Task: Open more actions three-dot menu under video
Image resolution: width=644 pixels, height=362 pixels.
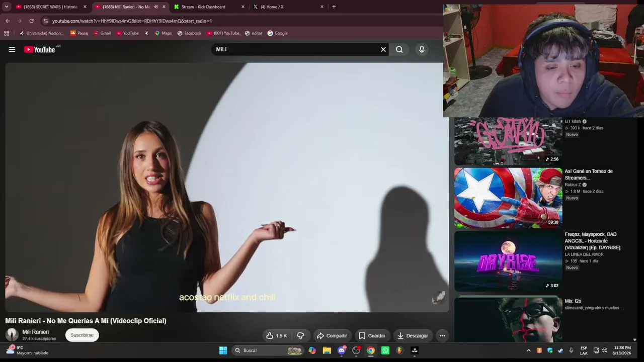Action: [442, 336]
